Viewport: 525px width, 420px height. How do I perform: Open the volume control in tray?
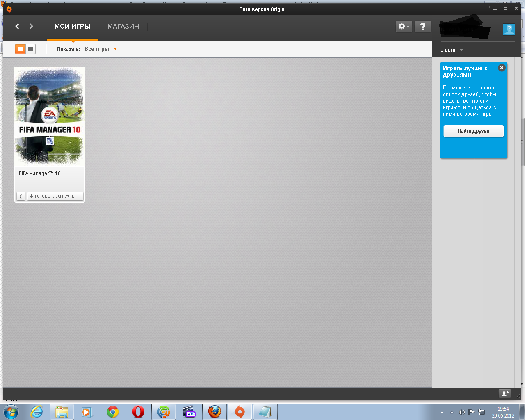coord(461,412)
